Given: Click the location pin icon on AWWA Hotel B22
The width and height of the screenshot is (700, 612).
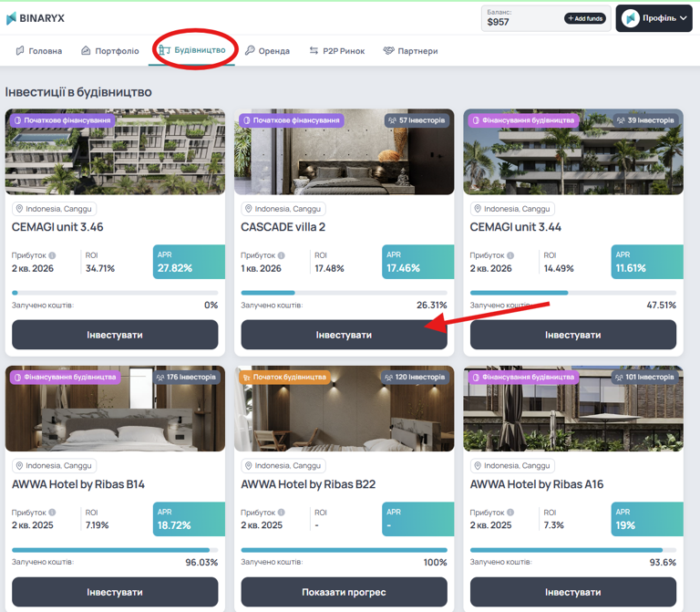Looking at the screenshot, I should [248, 465].
